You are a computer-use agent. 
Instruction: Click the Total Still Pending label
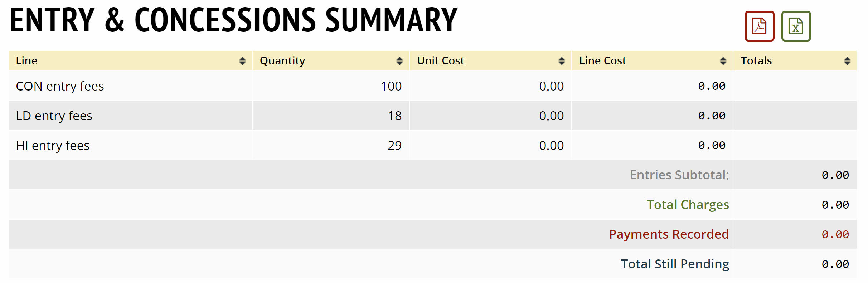coord(675,264)
